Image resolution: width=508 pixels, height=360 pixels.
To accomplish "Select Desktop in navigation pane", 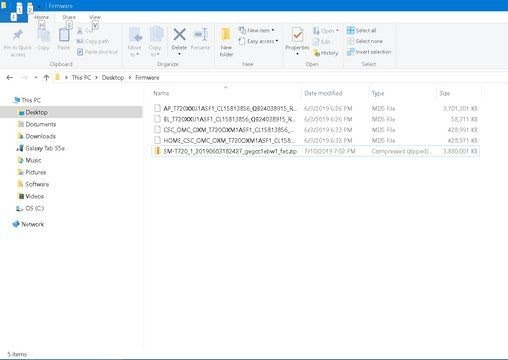I will point(71,112).
